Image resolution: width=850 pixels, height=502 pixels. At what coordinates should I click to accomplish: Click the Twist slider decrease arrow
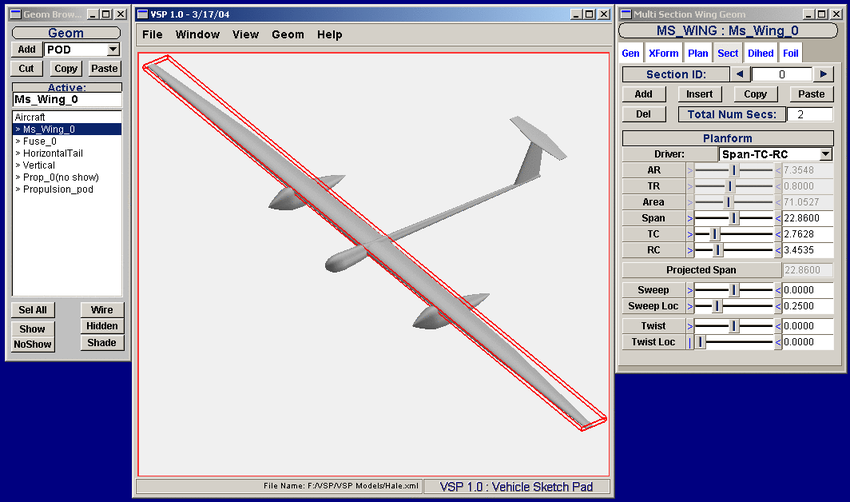pyautogui.click(x=689, y=326)
